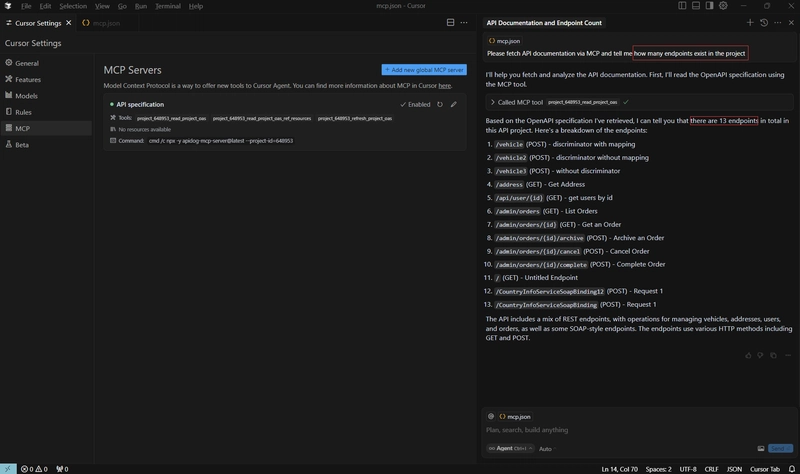Edit the API specification server with pencil icon
The image size is (800, 474).
coord(454,105)
